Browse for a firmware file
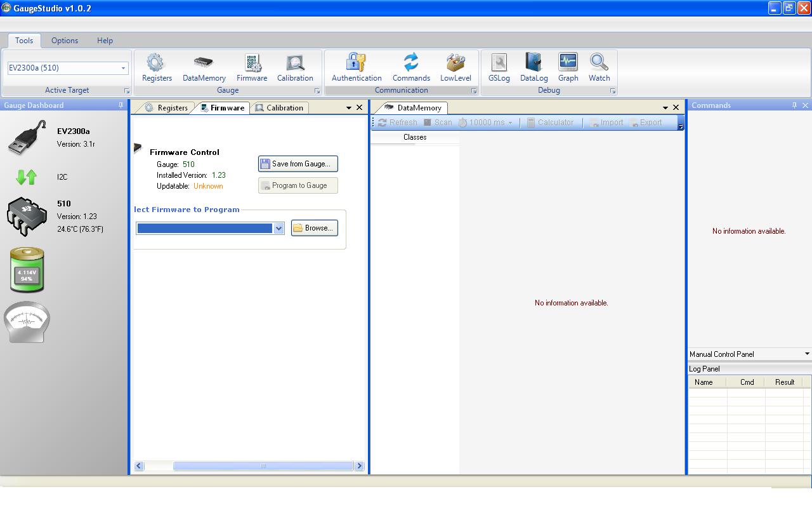The image size is (812, 508). (315, 228)
